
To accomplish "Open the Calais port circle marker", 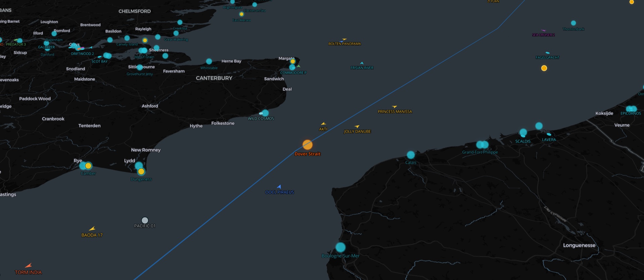I will click(411, 155).
